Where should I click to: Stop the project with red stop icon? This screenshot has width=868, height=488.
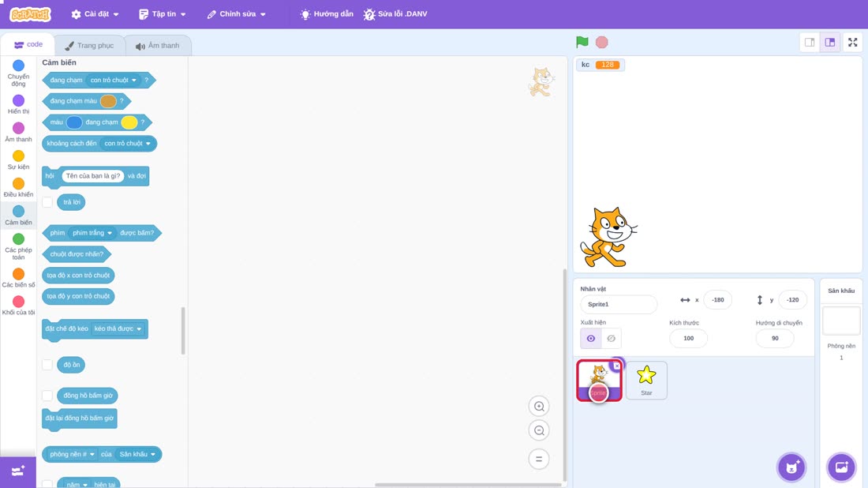coord(602,42)
